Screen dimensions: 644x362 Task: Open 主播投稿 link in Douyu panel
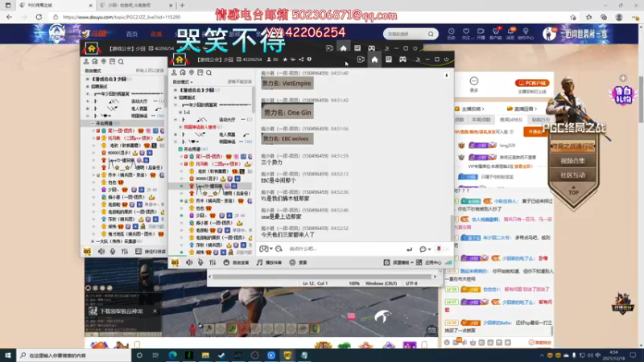469,109
